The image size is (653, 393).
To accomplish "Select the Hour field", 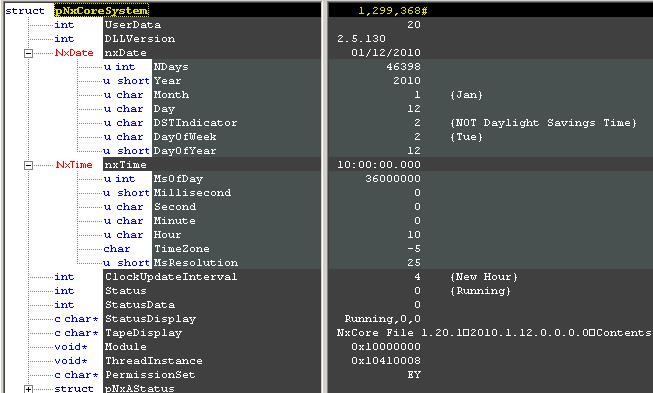I will [167, 235].
